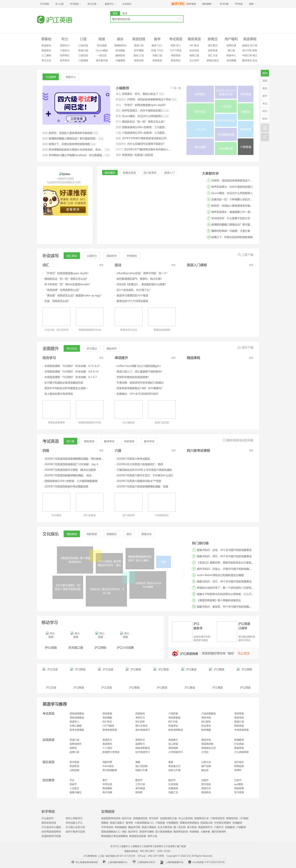This screenshot has width=296, height=868.
Task: Click the share icon in right sidebar
Action: tap(265, 137)
